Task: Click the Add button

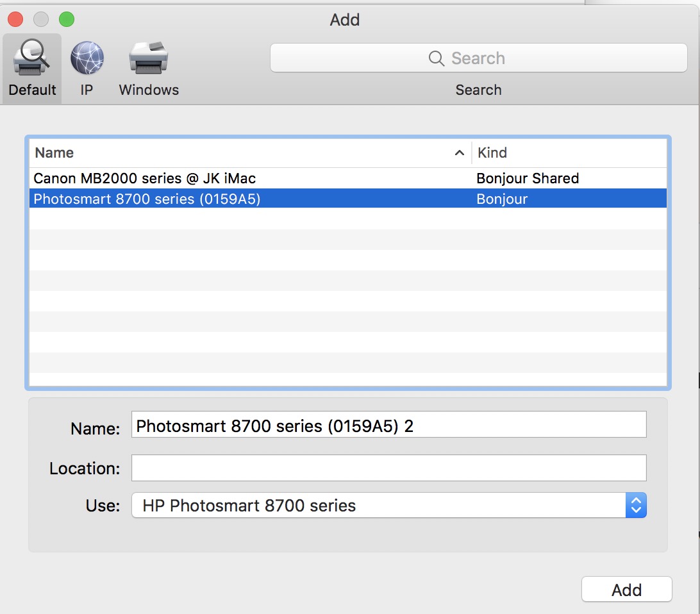Action: (626, 590)
